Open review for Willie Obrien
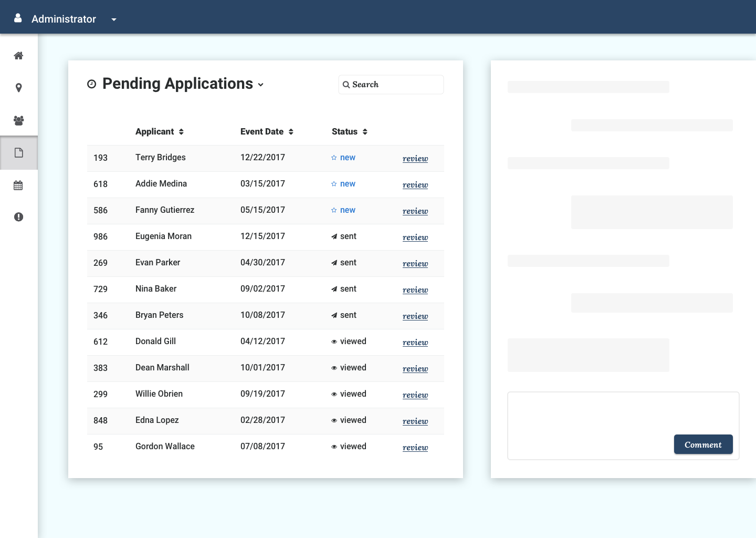756x538 pixels. 415,395
